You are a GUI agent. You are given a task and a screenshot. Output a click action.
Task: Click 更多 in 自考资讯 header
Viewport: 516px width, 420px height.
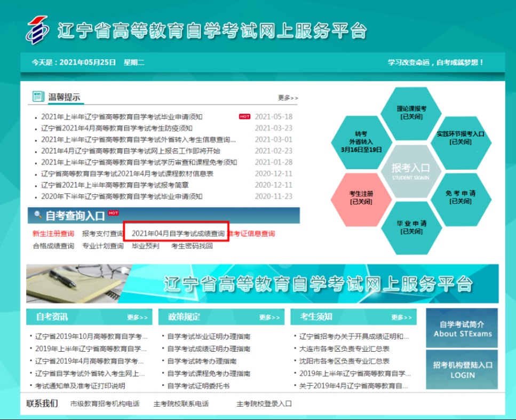point(138,318)
